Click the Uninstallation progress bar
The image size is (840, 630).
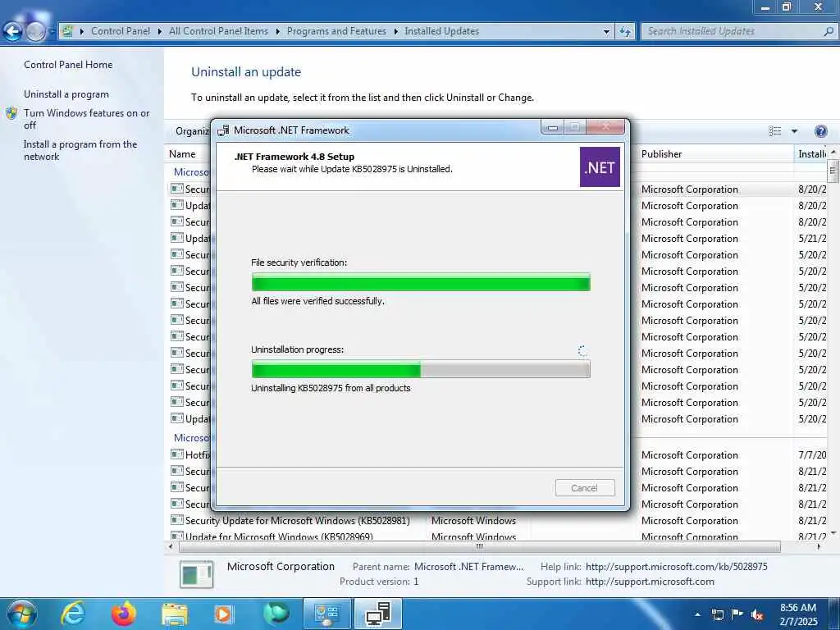421,369
